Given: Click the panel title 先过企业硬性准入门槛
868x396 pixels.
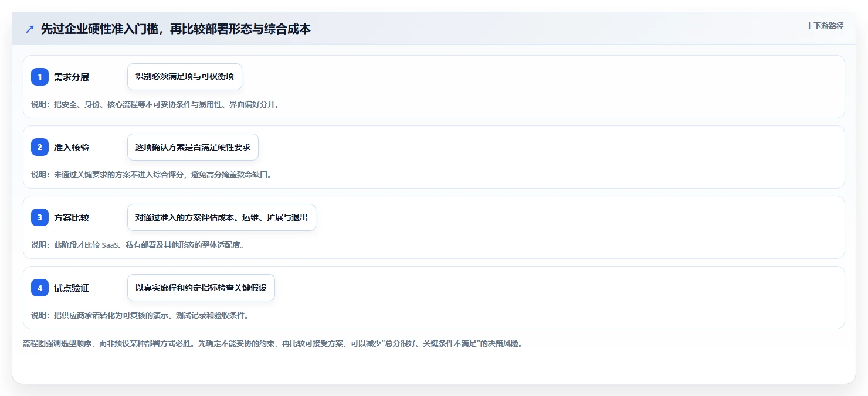Looking at the screenshot, I should (175, 29).
